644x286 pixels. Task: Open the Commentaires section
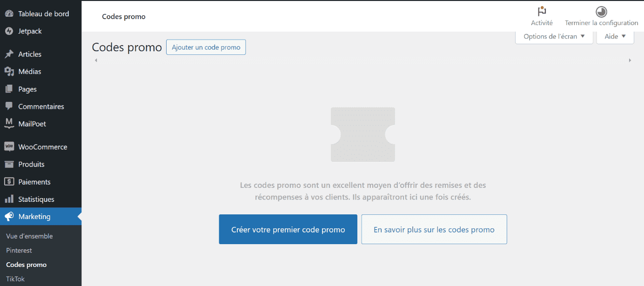[40, 106]
